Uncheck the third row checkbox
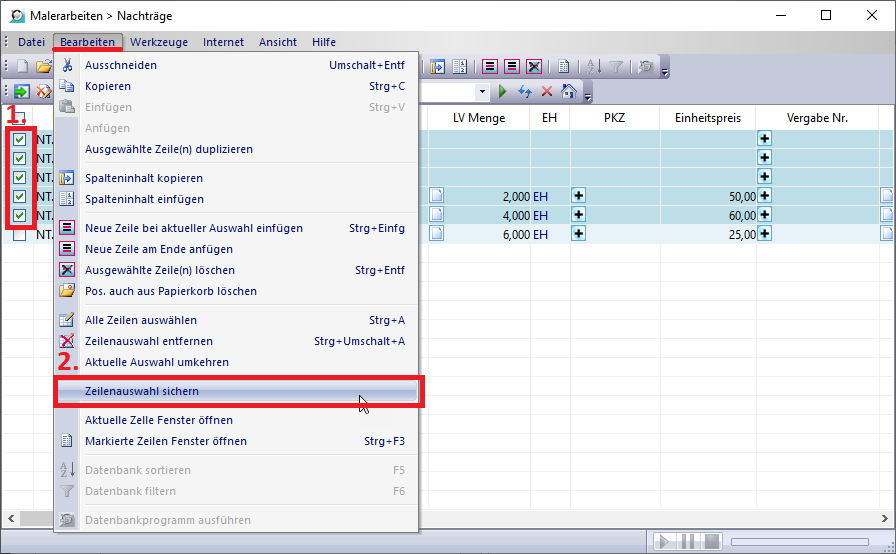The height and width of the screenshot is (554, 896). click(19, 177)
